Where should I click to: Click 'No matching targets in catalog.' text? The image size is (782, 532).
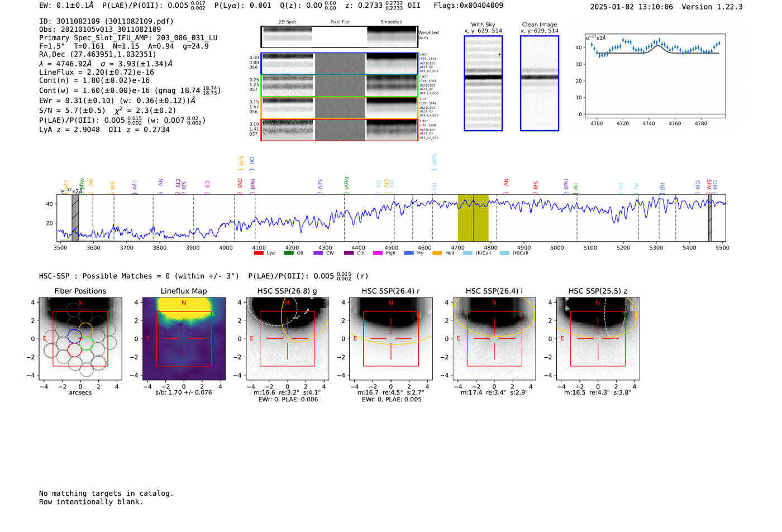point(106,493)
